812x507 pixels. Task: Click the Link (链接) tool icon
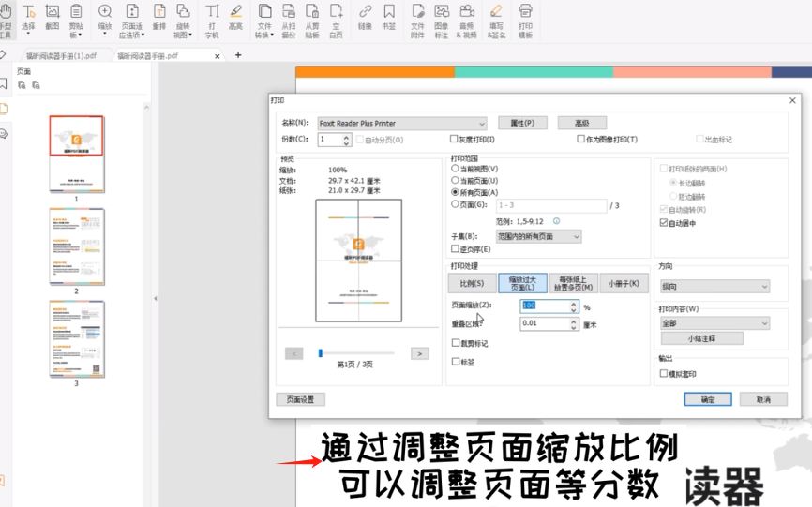tap(365, 11)
